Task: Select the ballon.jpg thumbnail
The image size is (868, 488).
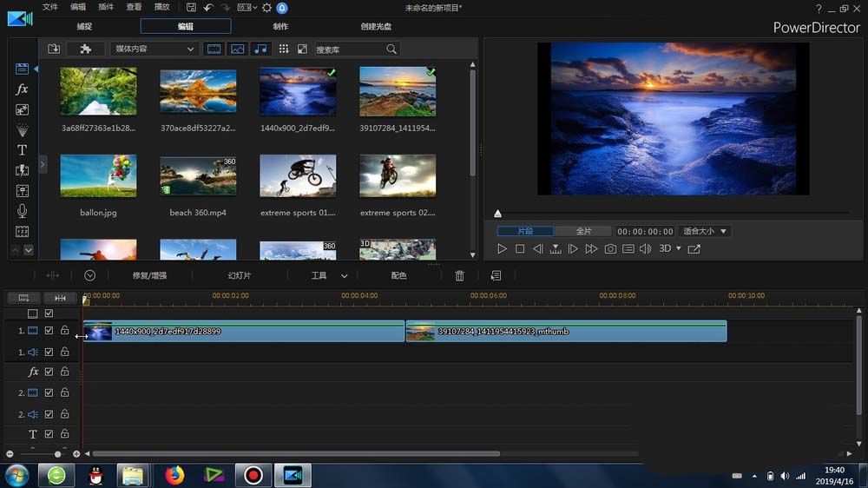Action: 98,176
